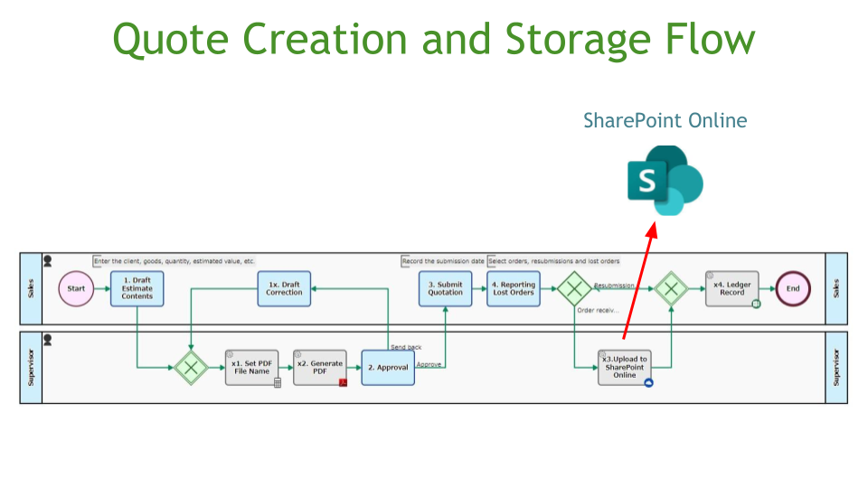Click the 'Order receiv...' flow label
The width and height of the screenshot is (868, 488).
(x=598, y=310)
